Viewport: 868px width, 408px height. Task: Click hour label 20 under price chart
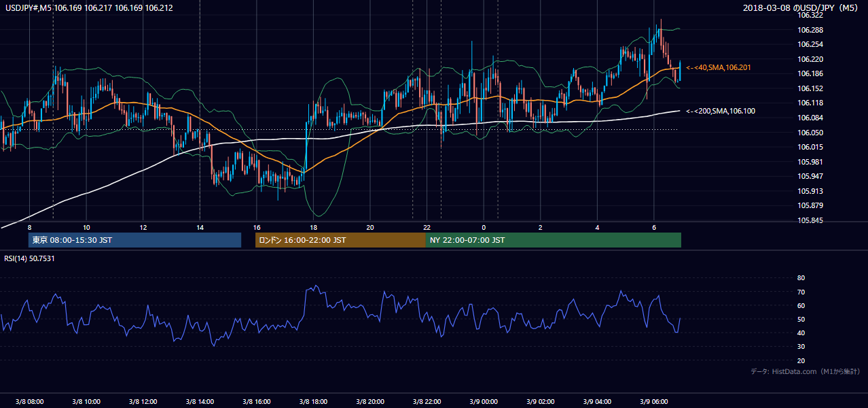[x=370, y=227]
